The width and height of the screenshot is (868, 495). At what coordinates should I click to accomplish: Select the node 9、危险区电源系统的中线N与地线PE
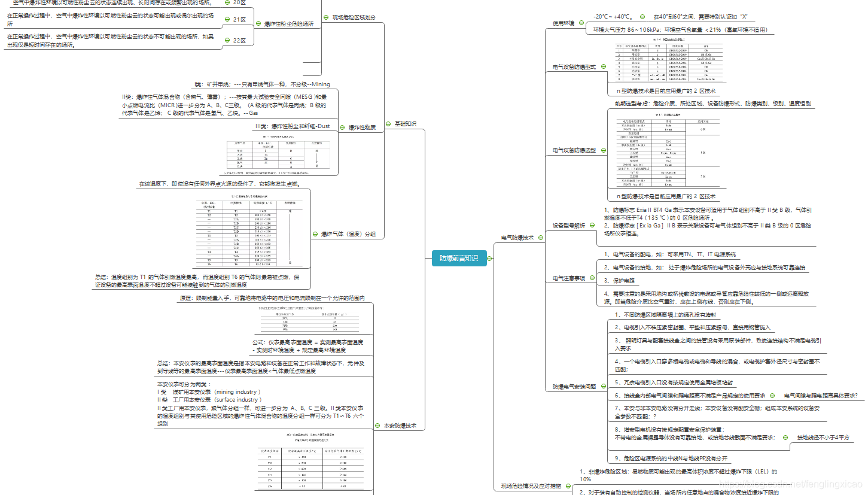pos(671,458)
